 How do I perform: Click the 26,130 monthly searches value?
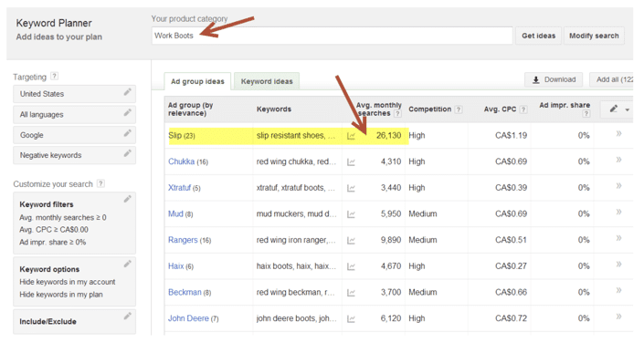388,135
